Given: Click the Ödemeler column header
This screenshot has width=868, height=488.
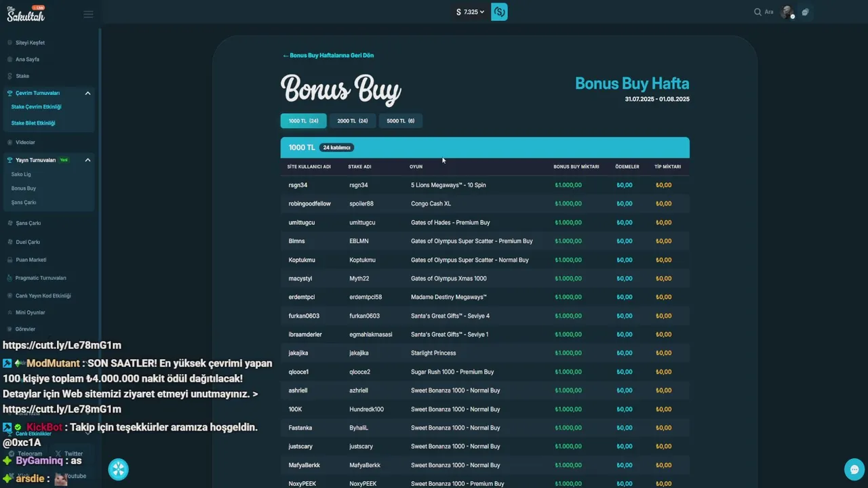Looking at the screenshot, I should 627,167.
